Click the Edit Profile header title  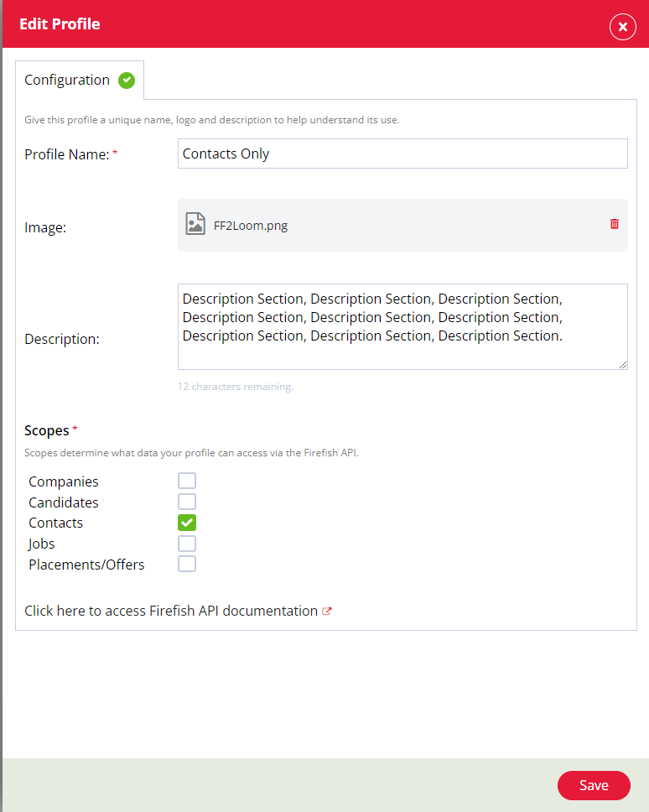point(60,23)
